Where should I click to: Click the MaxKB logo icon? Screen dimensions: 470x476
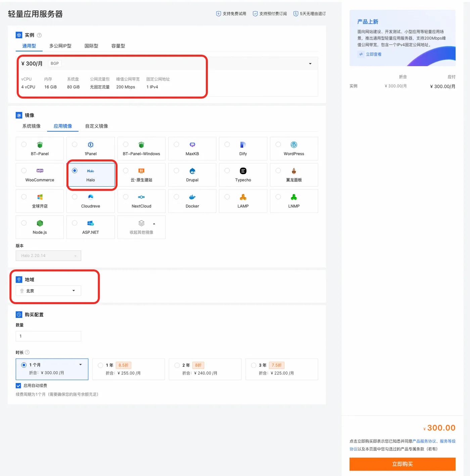192,145
